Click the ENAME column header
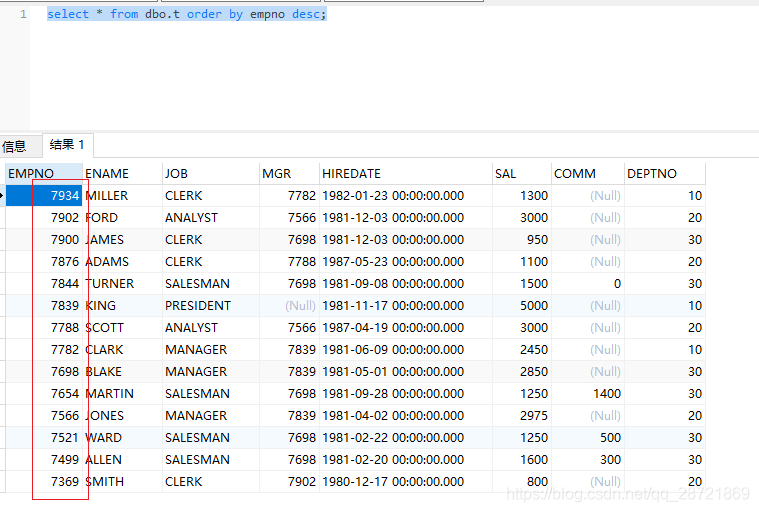Image resolution: width=759 pixels, height=512 pixels. [x=122, y=173]
